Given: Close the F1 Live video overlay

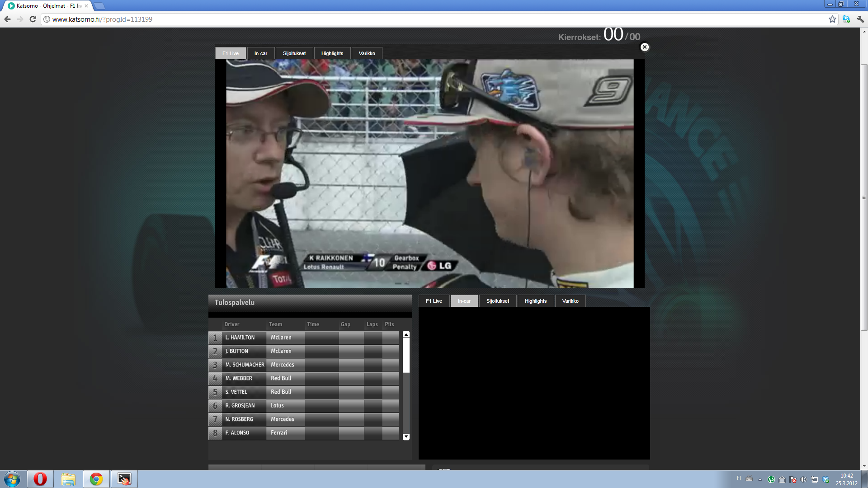Looking at the screenshot, I should point(645,47).
